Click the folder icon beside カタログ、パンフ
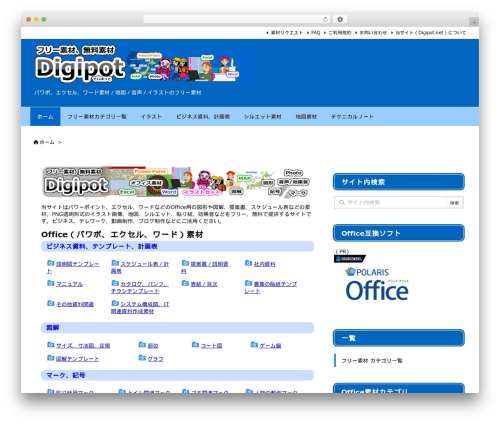 tap(115, 283)
